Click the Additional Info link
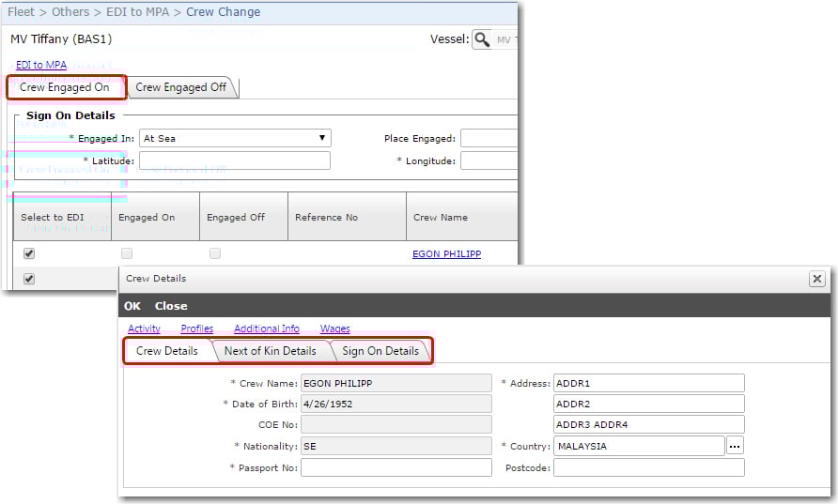The height and width of the screenshot is (504, 838). 267,328
